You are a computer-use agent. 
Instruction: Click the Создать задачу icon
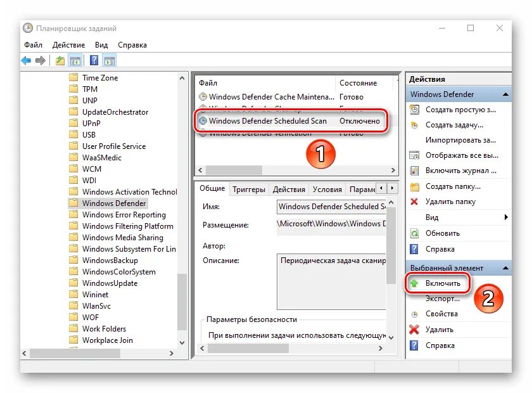(414, 125)
